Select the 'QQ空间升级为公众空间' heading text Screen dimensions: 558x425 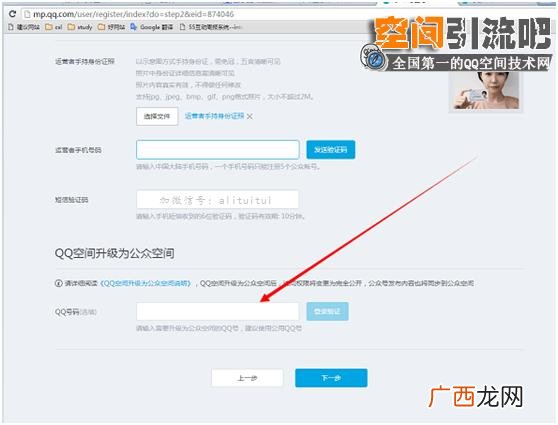click(115, 253)
